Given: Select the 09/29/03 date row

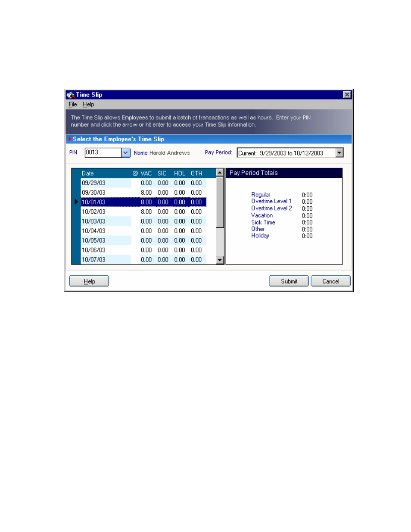Looking at the screenshot, I should [x=143, y=183].
